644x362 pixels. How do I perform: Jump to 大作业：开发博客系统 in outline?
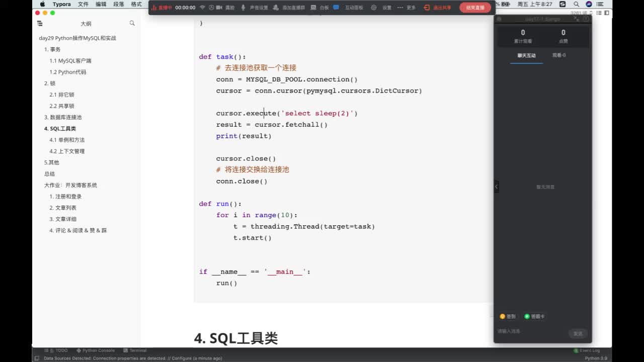tap(70, 185)
